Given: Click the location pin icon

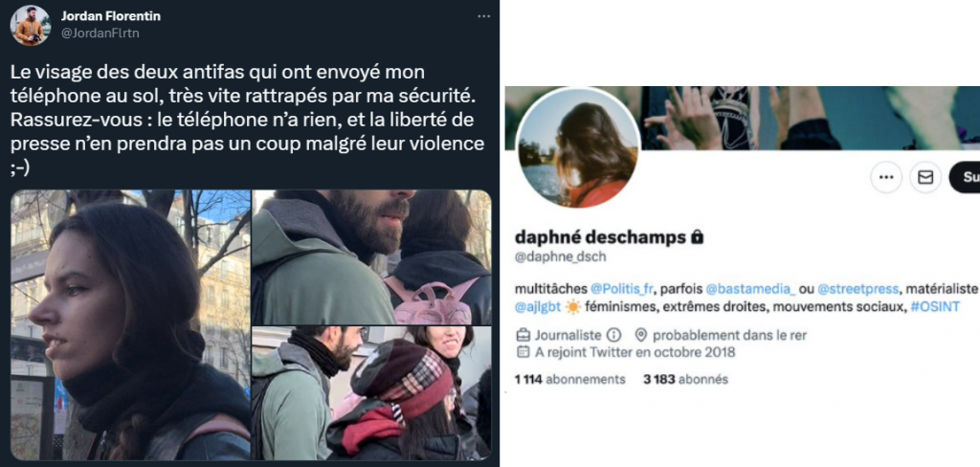Looking at the screenshot, I should pos(640,335).
